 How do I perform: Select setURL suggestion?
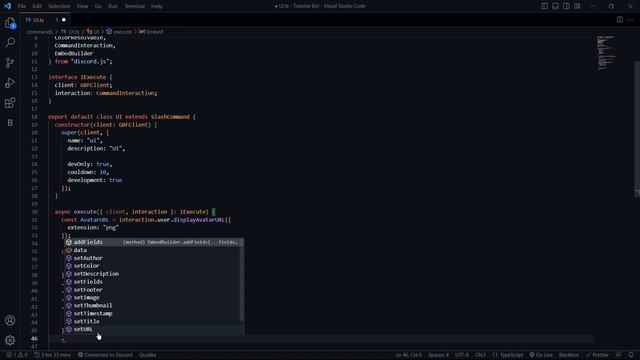(x=154, y=329)
